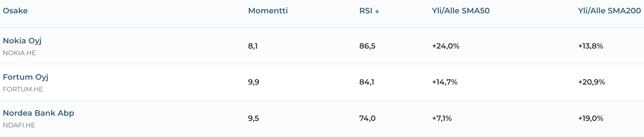Image resolution: width=644 pixels, height=137 pixels.
Task: Click Nordea SMA50 value +7,1%
Action: tap(442, 118)
